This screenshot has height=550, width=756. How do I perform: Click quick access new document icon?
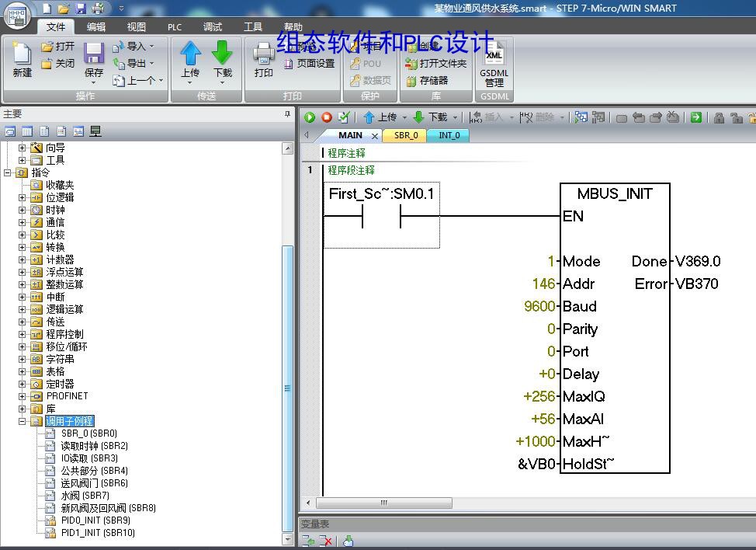tap(47, 9)
